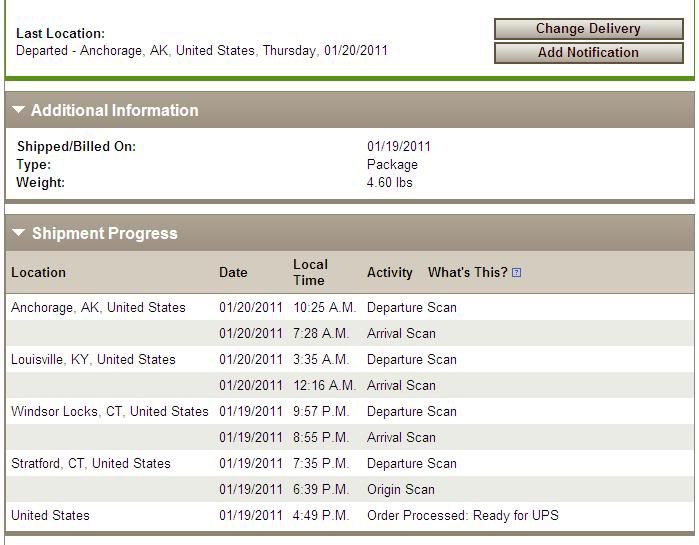699x545 pixels.
Task: Select the Date column header
Action: tap(233, 272)
